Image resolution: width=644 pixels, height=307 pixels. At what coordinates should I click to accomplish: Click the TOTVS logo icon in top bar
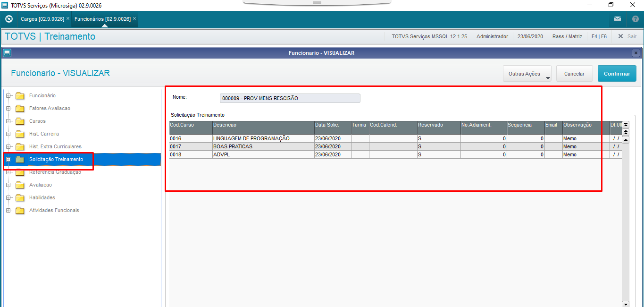tap(8, 19)
